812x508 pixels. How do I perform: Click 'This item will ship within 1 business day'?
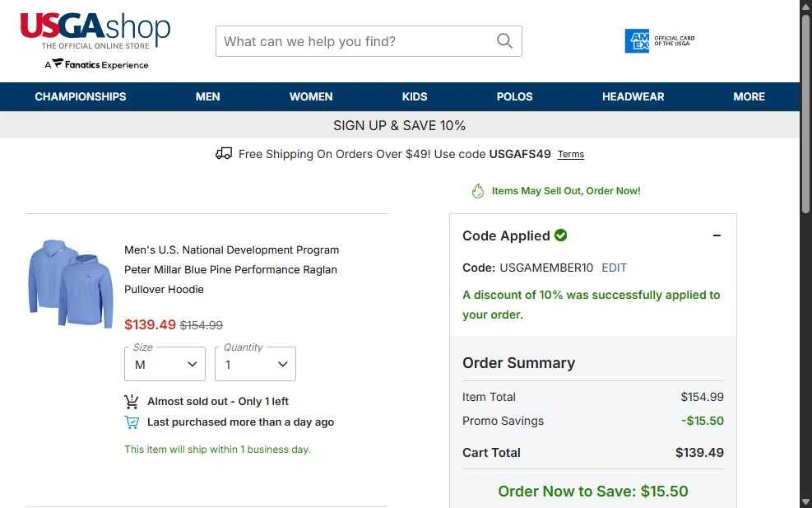click(217, 450)
